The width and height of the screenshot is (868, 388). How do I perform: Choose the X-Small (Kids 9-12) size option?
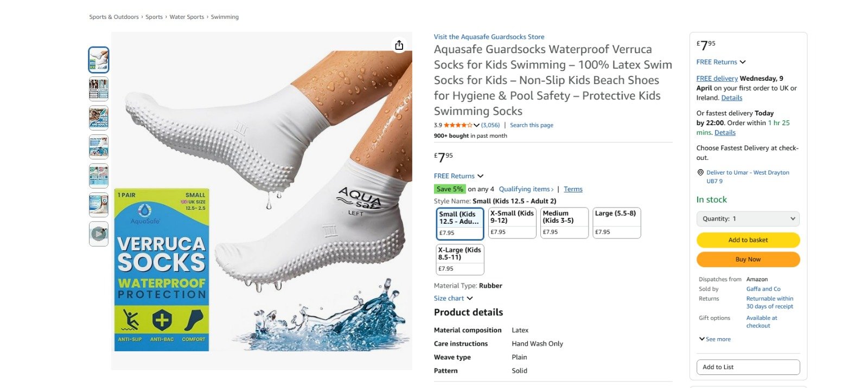tap(512, 223)
